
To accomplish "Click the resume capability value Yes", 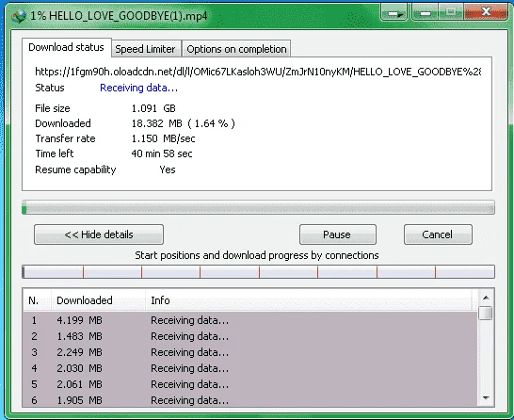I will click(168, 170).
